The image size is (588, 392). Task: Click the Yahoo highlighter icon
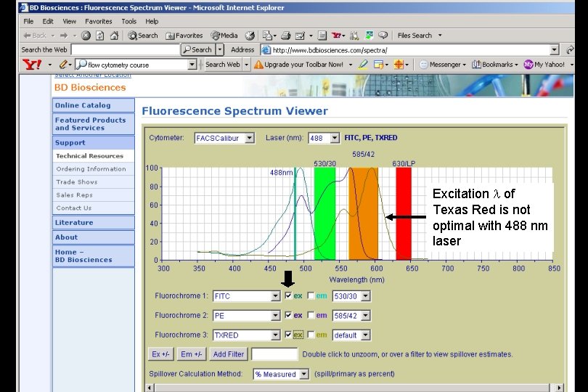click(363, 65)
